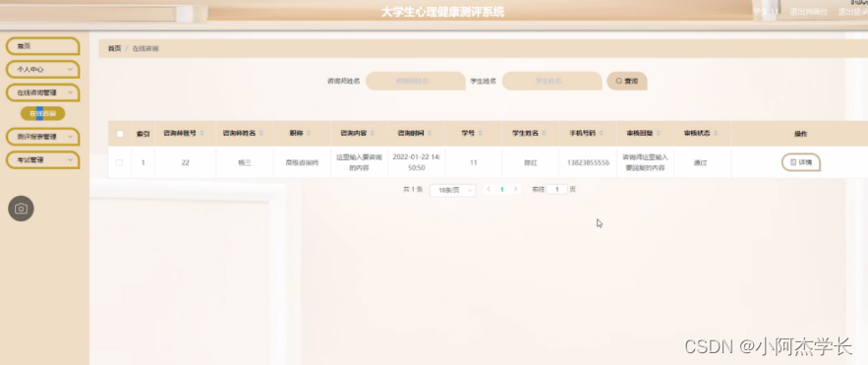Open 详情 for counselor 杨三
868x365 pixels.
click(801, 163)
